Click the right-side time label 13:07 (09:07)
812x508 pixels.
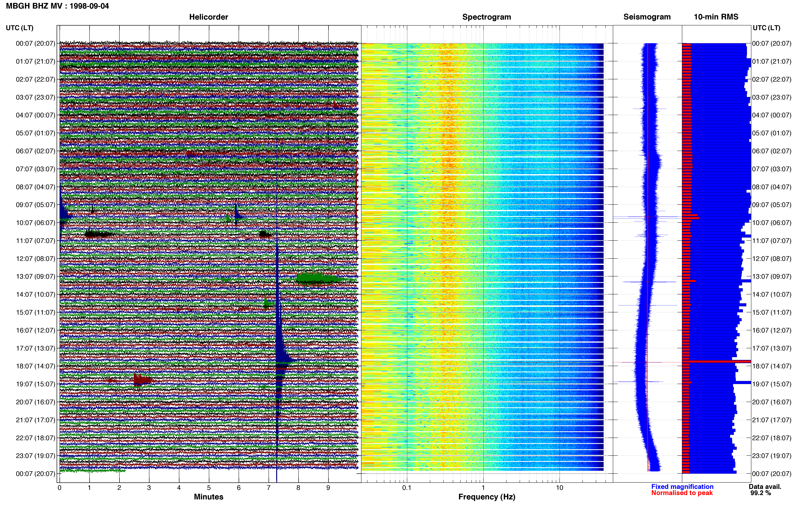(772, 277)
